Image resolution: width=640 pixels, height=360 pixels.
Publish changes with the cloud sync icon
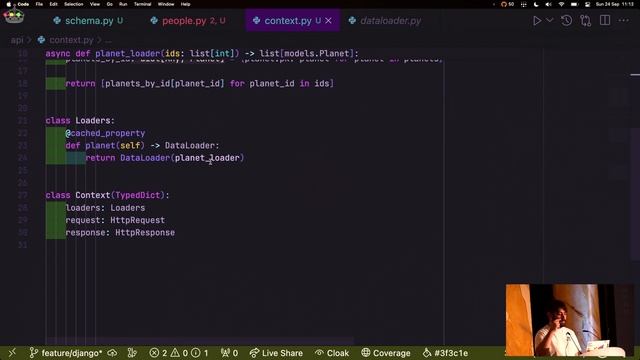[x=112, y=353]
